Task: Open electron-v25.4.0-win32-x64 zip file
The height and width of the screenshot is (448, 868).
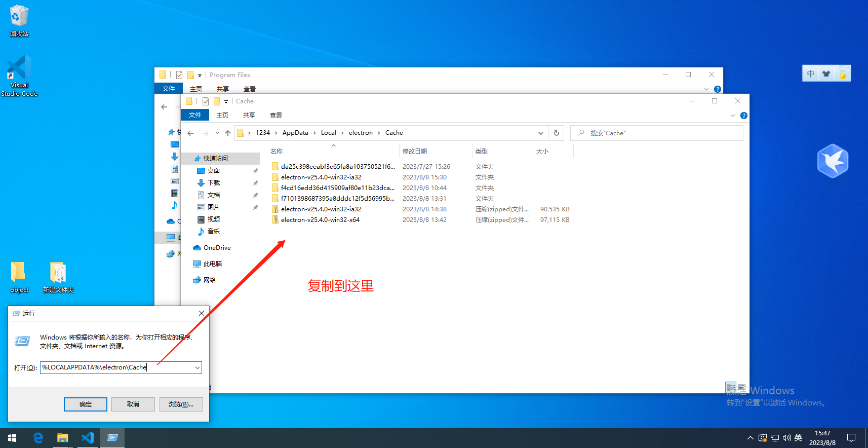Action: point(320,220)
